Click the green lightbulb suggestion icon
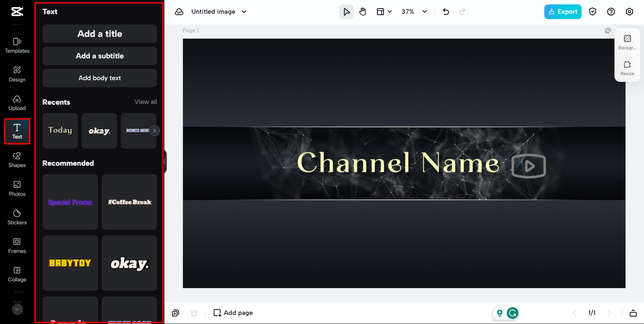The width and height of the screenshot is (644, 324). point(500,313)
